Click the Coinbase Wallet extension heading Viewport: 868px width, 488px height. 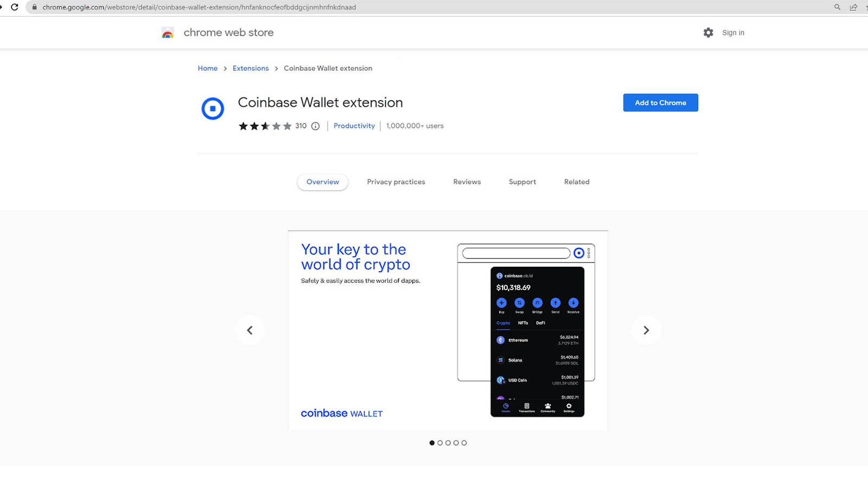pyautogui.click(x=320, y=102)
